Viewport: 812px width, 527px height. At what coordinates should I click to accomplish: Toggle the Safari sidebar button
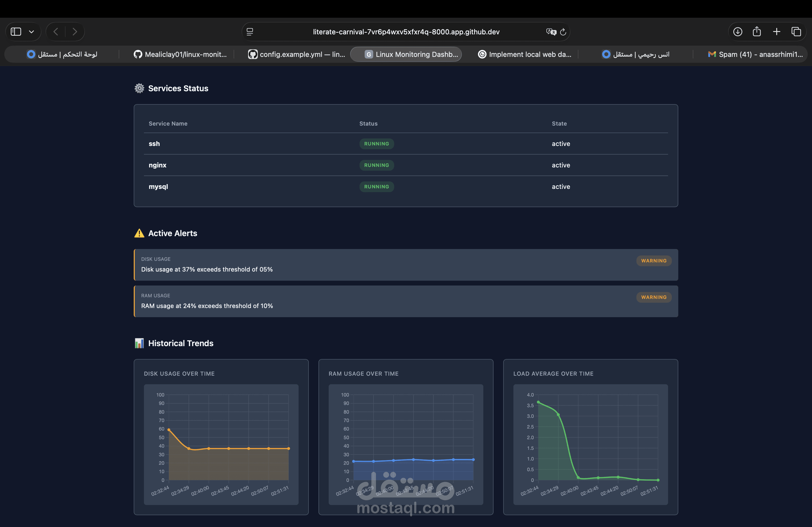[x=16, y=32]
